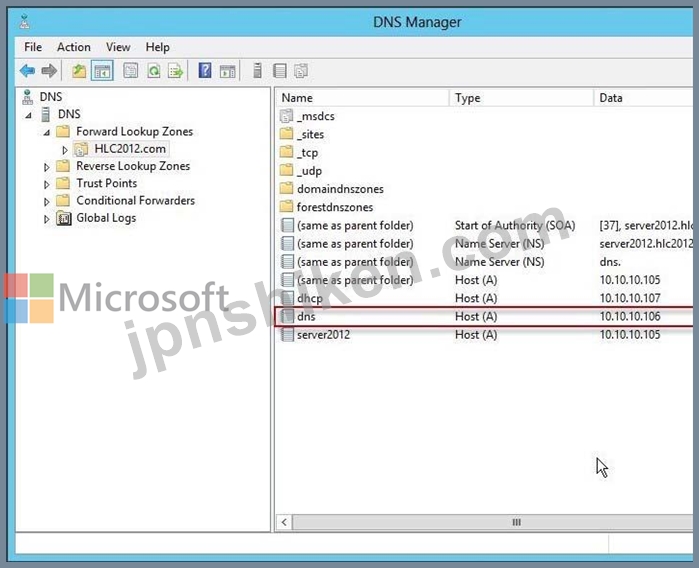Click the forestdnszones folder icon
The image size is (699, 568).
(287, 207)
